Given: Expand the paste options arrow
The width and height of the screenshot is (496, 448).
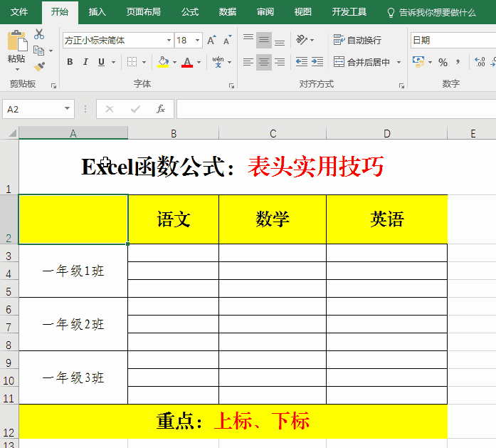Looking at the screenshot, I should 17,69.
